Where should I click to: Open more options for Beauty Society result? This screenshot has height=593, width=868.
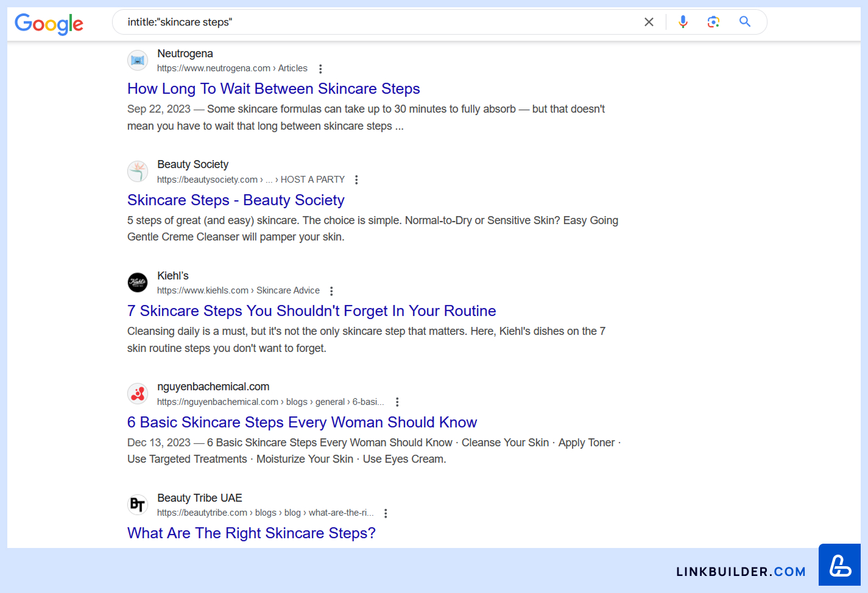tap(356, 180)
